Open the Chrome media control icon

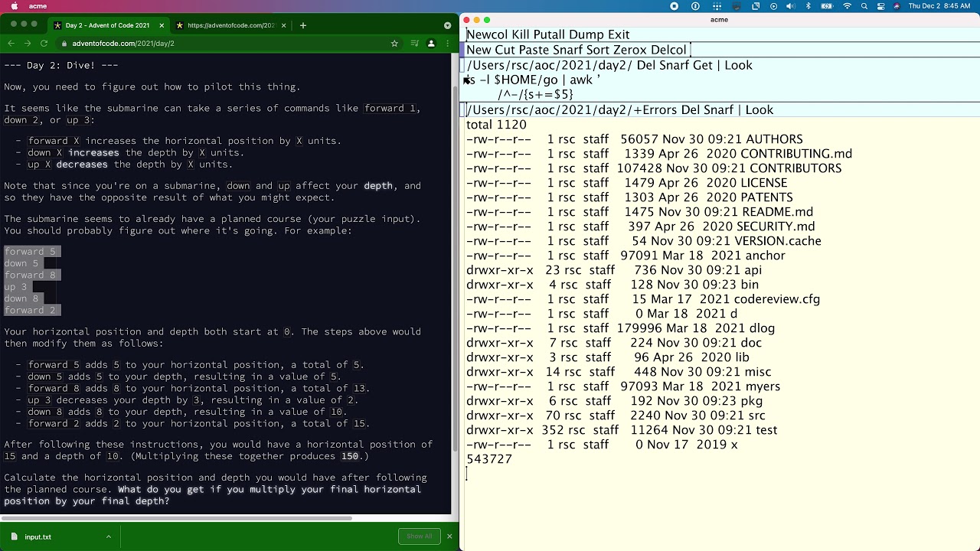[414, 44]
